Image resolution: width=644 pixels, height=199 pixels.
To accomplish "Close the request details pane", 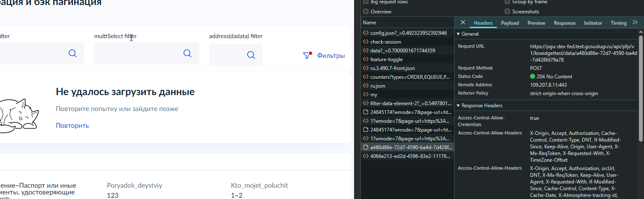I will 463,23.
